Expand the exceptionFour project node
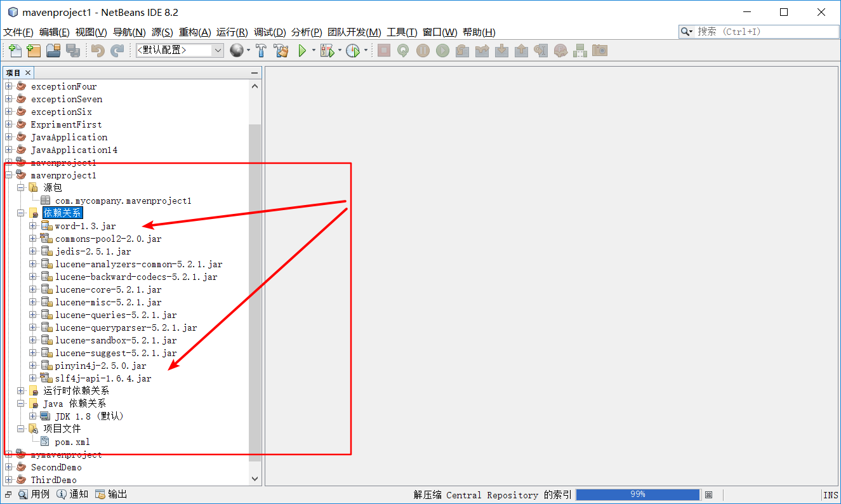The width and height of the screenshot is (841, 504). 8,86
